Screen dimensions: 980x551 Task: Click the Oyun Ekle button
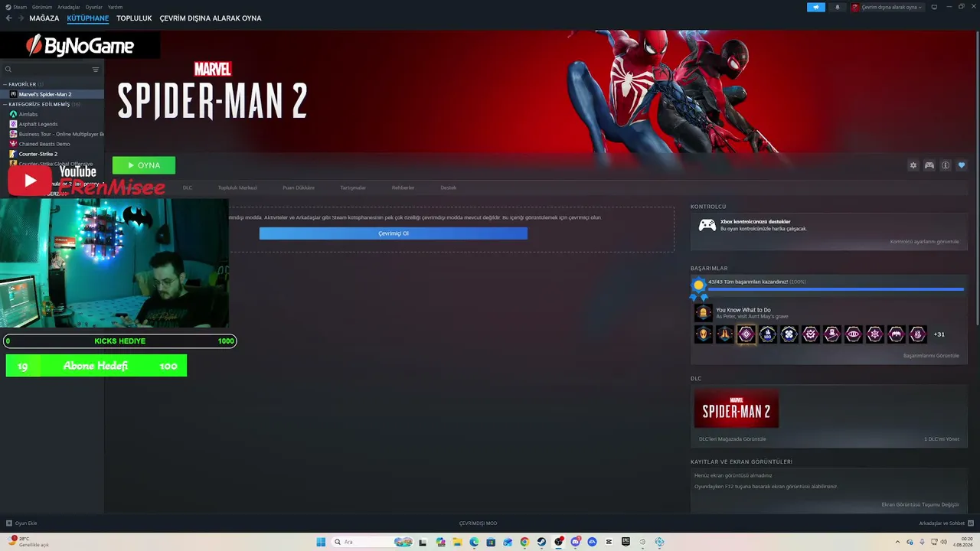coord(21,523)
